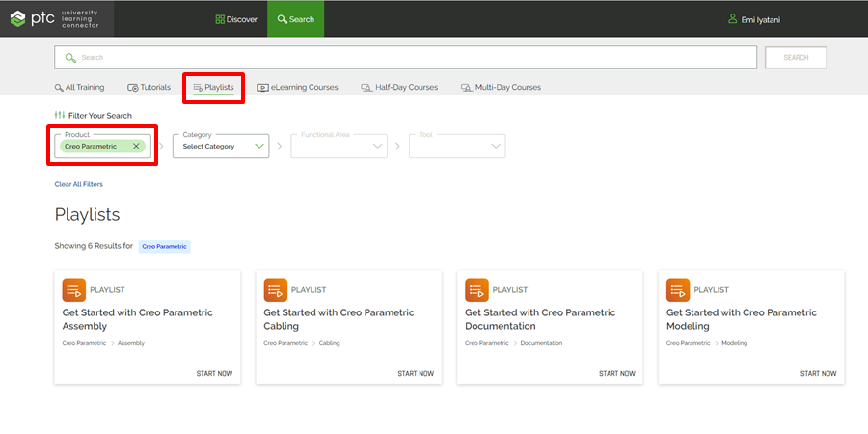
Task: Click the playlist icon on the Documentation card
Action: pyautogui.click(x=476, y=289)
